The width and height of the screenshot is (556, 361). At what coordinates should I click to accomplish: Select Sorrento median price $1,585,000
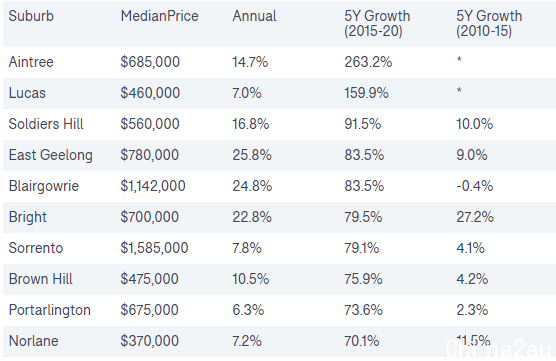coord(154,248)
